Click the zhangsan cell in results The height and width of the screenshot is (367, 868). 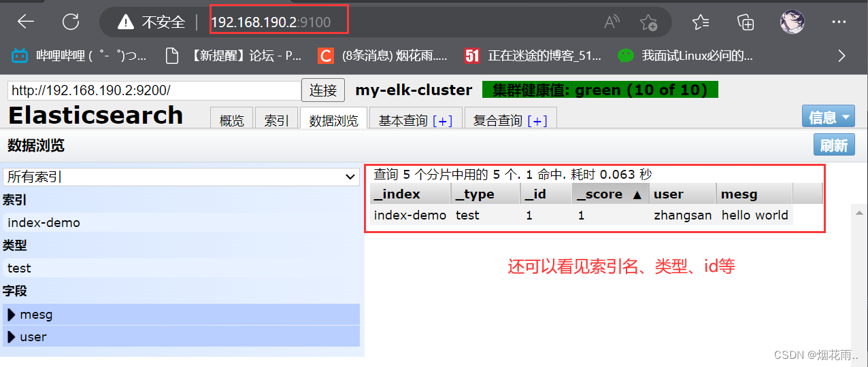[x=682, y=215]
